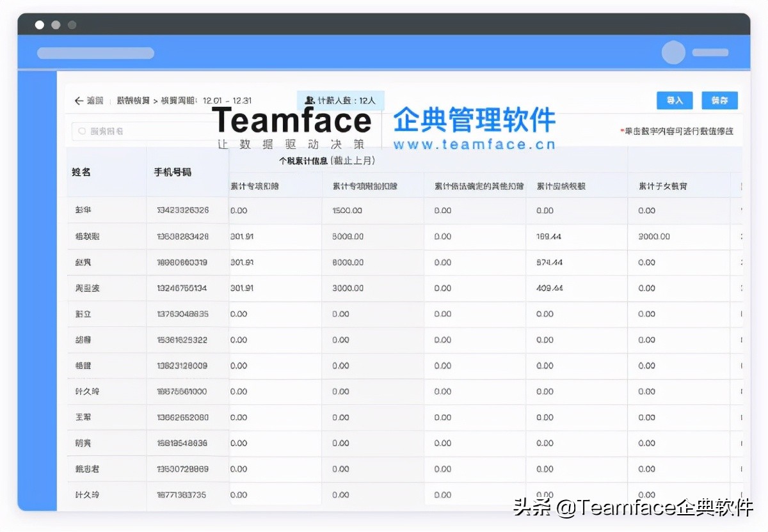This screenshot has width=768, height=532.
Task: Click the 累计专项附加扣除 column header
Action: click(x=365, y=186)
